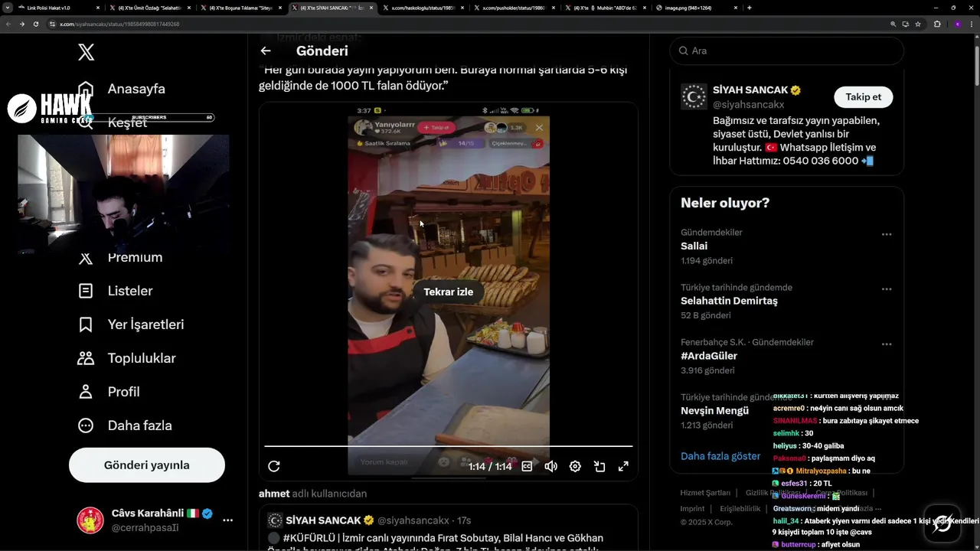Click browser back arrow button
This screenshot has height=551, width=980.
point(8,24)
